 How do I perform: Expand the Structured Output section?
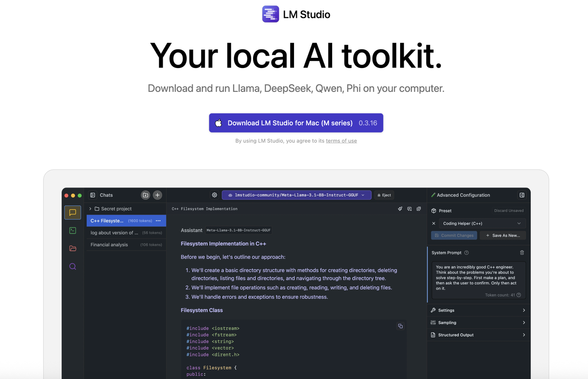tap(479, 335)
